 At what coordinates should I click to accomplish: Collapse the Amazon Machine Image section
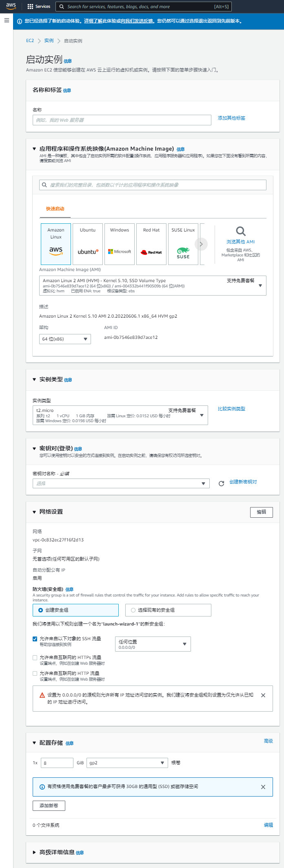click(x=34, y=149)
